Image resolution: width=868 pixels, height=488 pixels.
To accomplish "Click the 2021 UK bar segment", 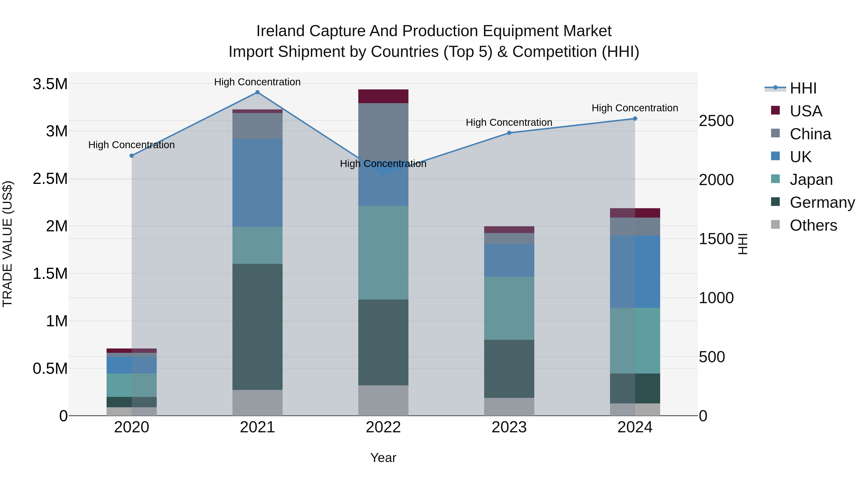I will pos(258,182).
